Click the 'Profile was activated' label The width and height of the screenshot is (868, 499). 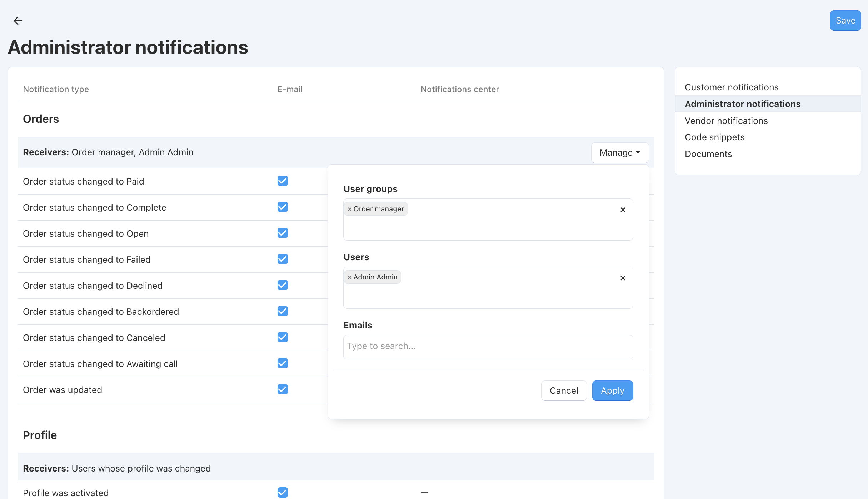coord(66,493)
